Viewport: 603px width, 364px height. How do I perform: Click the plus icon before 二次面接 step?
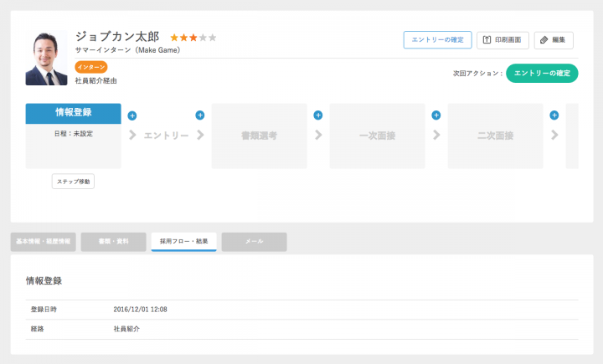coord(435,115)
